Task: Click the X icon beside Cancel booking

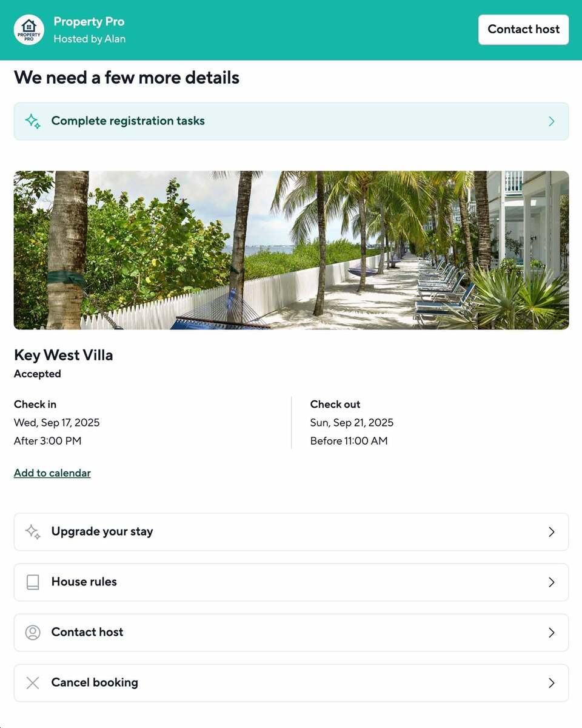Action: click(x=33, y=683)
